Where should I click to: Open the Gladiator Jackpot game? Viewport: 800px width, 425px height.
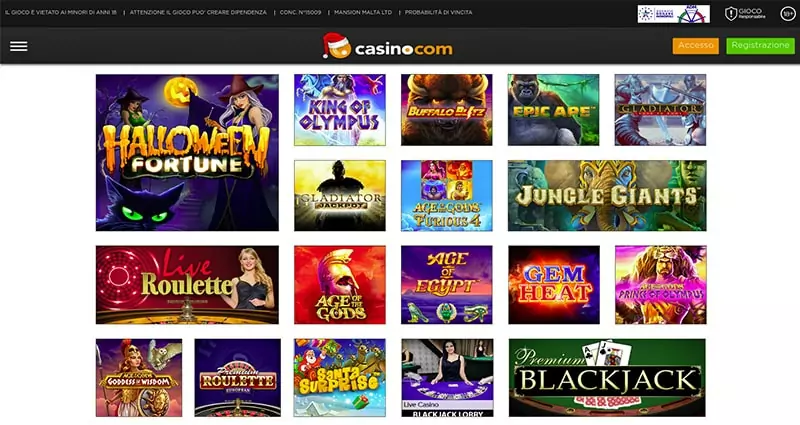(340, 196)
